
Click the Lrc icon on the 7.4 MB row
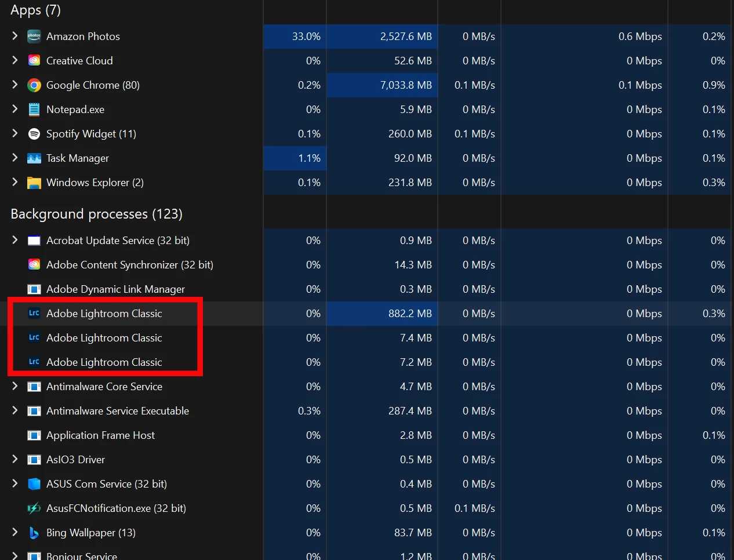34,337
